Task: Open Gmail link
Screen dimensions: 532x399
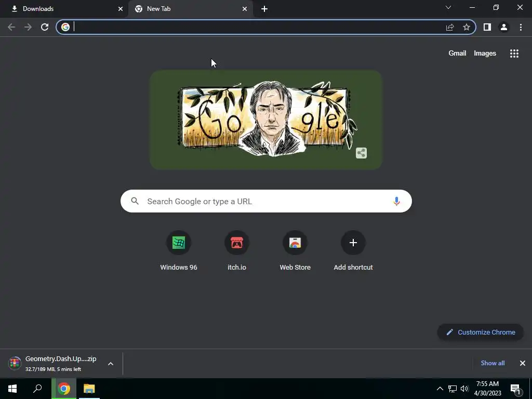Action: pos(457,54)
